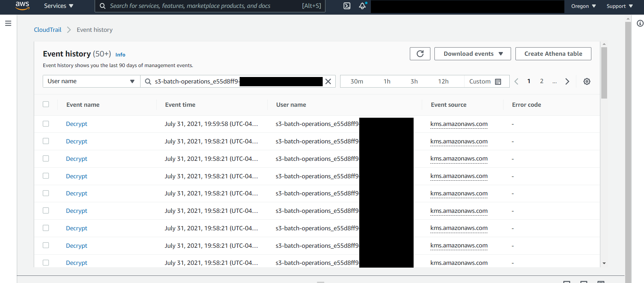
Task: Select the 19:59:58 Decrypt event checkbox
Action: coord(46,124)
